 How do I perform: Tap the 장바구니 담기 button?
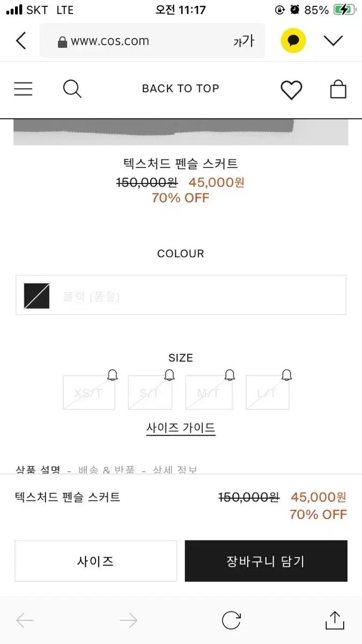266,561
